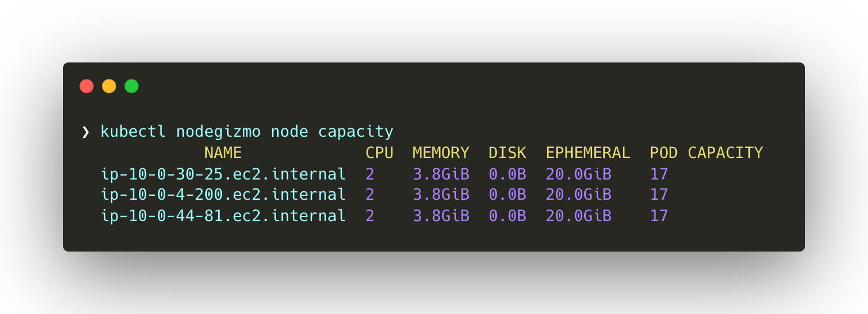The image size is (868, 314).
Task: Click the NAME column header
Action: pyautogui.click(x=223, y=153)
